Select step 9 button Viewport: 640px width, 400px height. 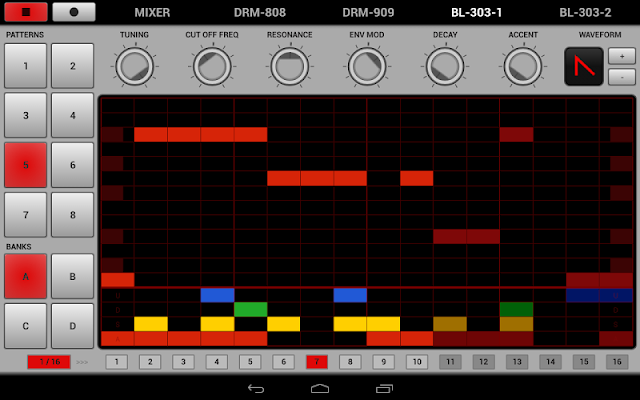(x=384, y=362)
